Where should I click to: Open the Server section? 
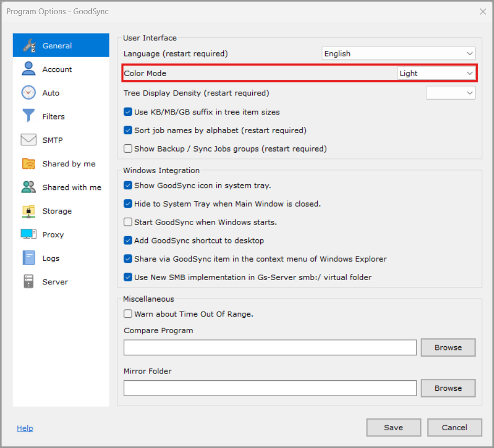(x=61, y=282)
